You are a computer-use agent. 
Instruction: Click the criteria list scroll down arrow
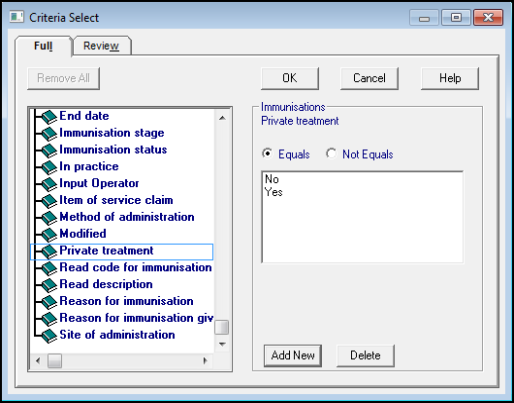[222, 344]
